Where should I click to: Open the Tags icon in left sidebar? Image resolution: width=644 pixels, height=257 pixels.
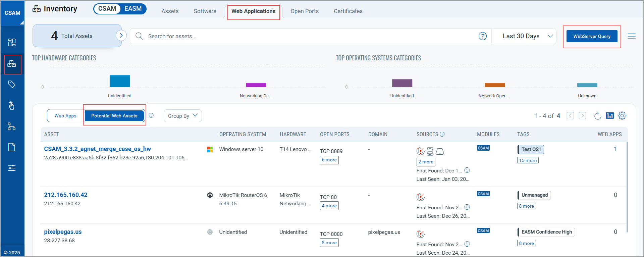[x=12, y=84]
